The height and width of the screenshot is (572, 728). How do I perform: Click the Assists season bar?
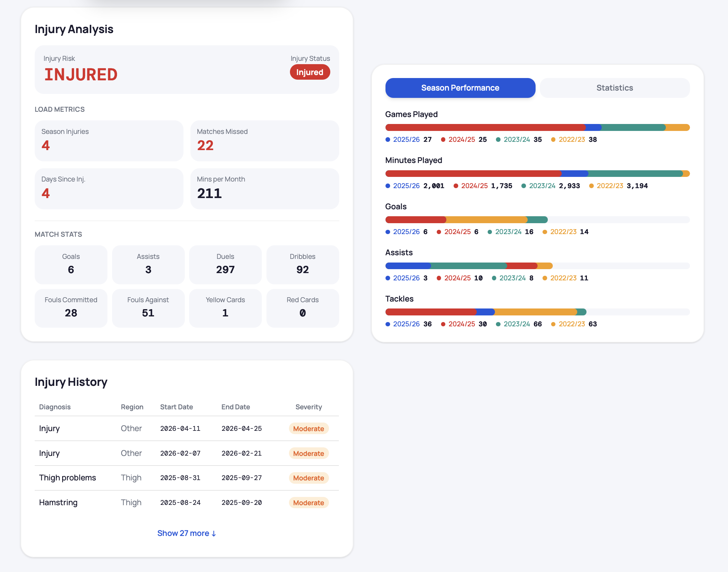[x=538, y=266]
